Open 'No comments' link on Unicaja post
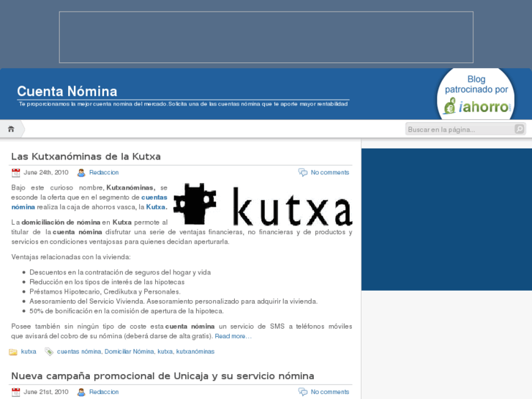 coord(330,392)
